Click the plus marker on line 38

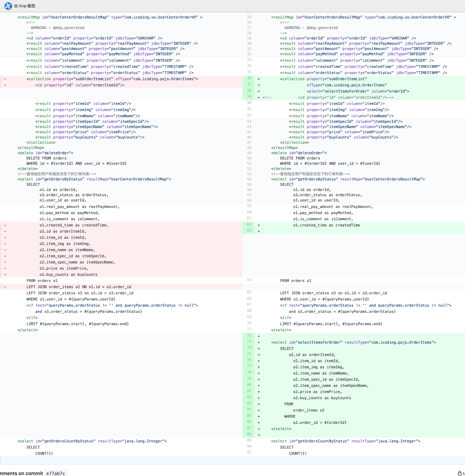(259, 91)
